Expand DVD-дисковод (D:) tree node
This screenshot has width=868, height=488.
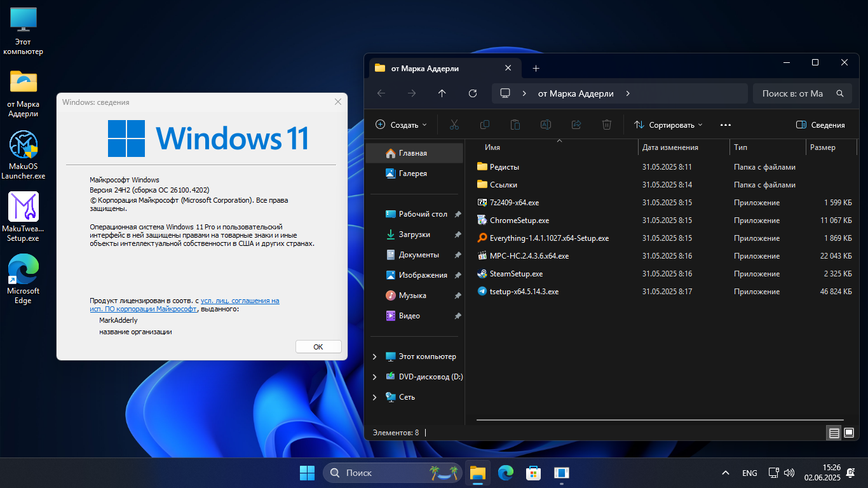374,377
